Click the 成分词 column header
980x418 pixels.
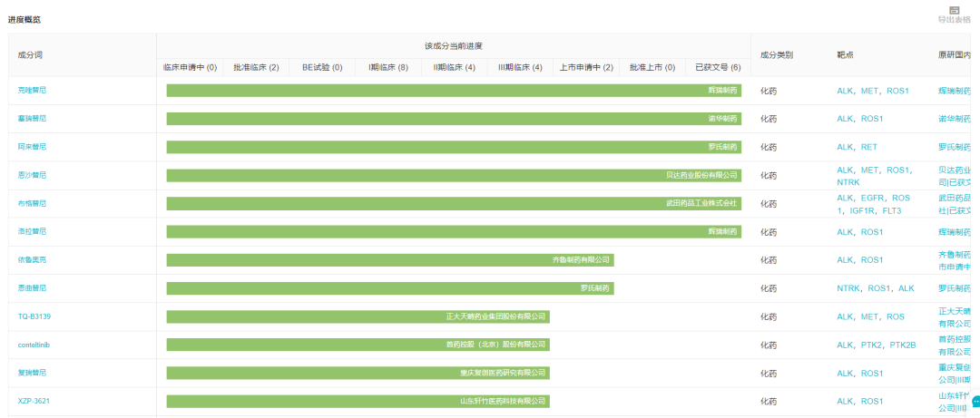(30, 55)
